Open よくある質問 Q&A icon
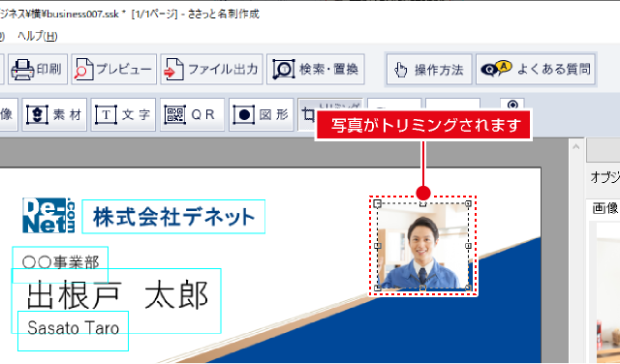 coord(536,70)
